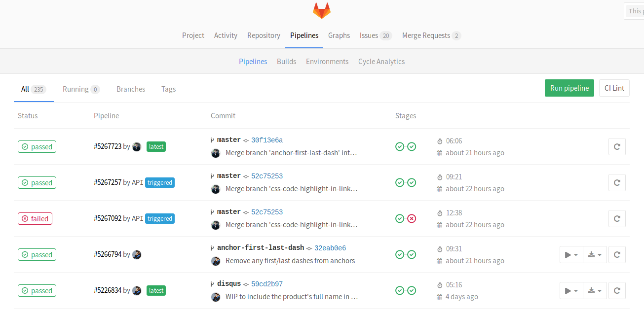644x310 pixels.
Task: Open the Issues tab in project navigation
Action: pos(375,35)
